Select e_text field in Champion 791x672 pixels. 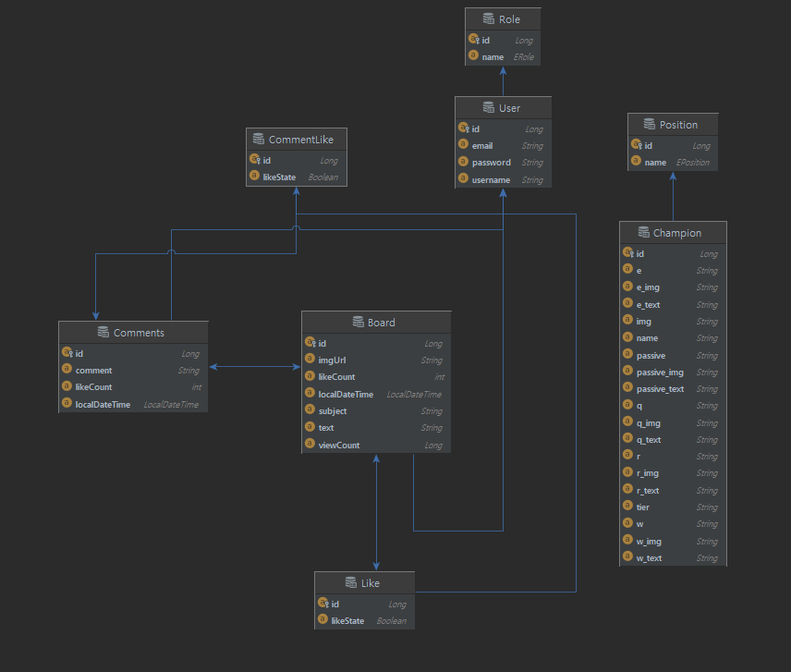tap(673, 305)
